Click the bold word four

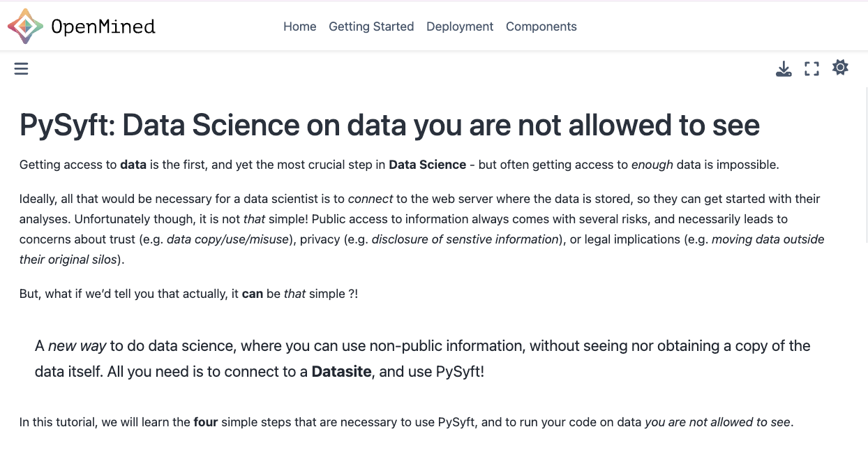click(206, 422)
